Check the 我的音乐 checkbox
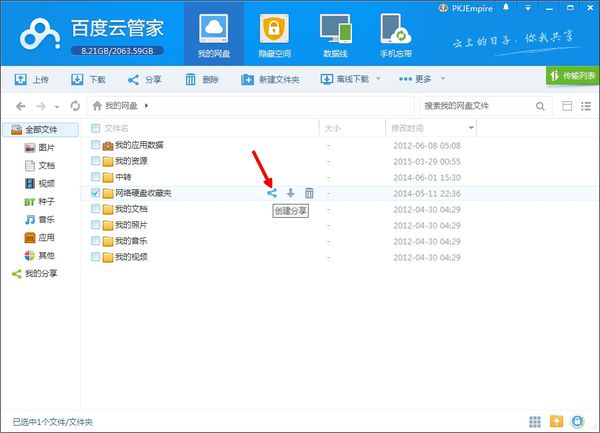Screen dimensions: 600x433 coord(95,241)
